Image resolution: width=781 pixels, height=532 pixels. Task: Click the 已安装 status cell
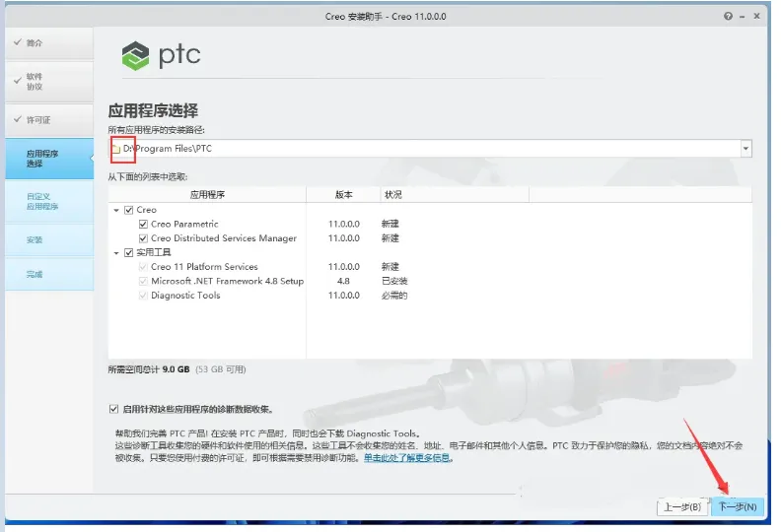click(x=394, y=281)
